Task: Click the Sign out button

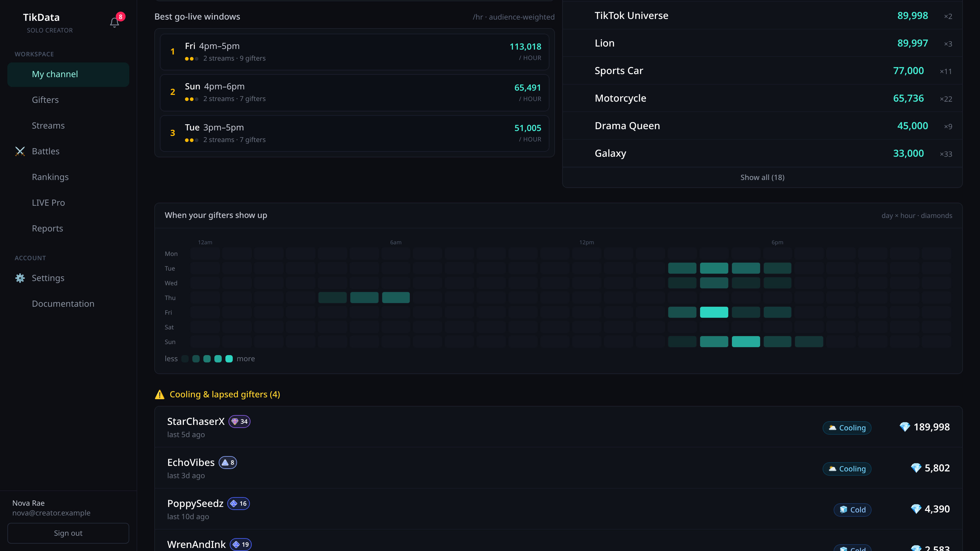Action: (68, 533)
